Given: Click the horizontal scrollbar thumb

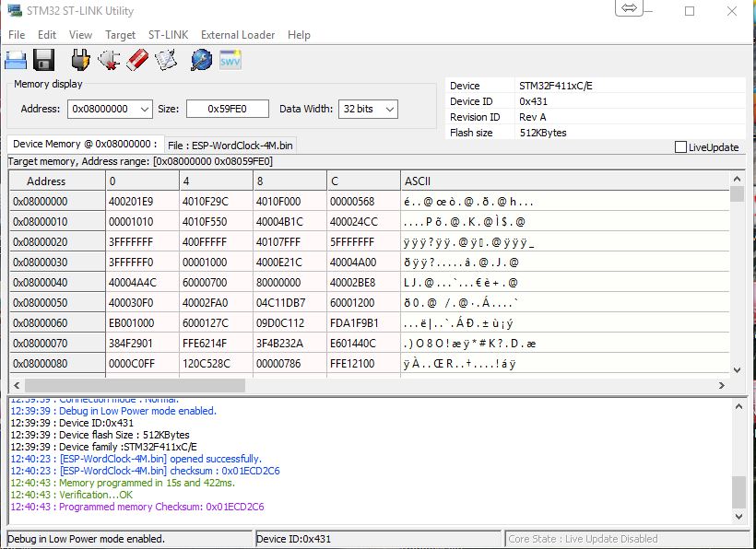Looking at the screenshot, I should tap(135, 385).
